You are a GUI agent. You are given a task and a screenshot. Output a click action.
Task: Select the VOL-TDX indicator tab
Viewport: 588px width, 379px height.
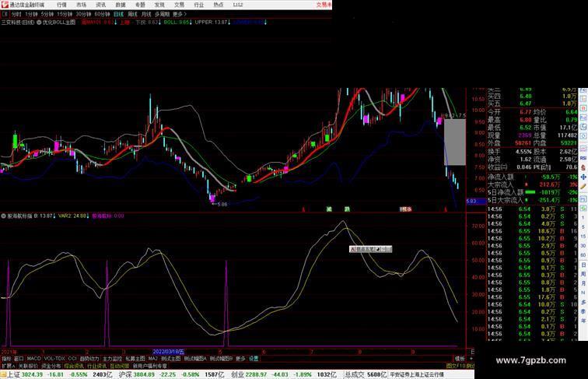click(54, 359)
